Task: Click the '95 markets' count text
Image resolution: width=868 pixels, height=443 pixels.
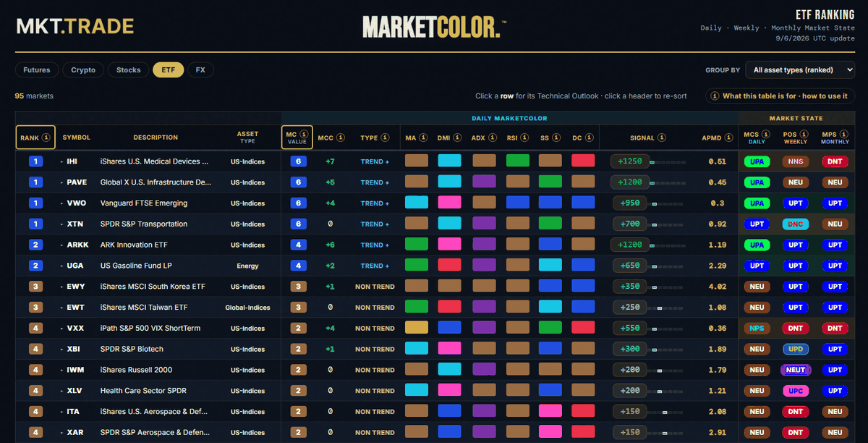Action: pyautogui.click(x=34, y=96)
